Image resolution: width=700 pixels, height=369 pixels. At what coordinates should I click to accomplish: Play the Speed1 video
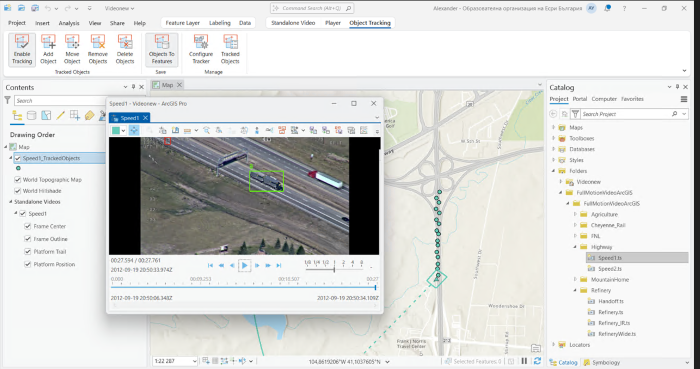click(245, 265)
